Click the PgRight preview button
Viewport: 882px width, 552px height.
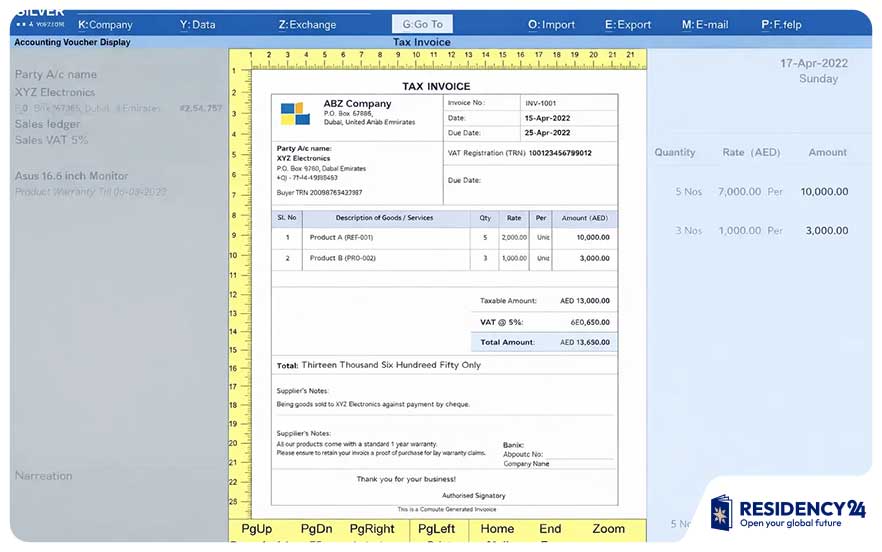372,529
